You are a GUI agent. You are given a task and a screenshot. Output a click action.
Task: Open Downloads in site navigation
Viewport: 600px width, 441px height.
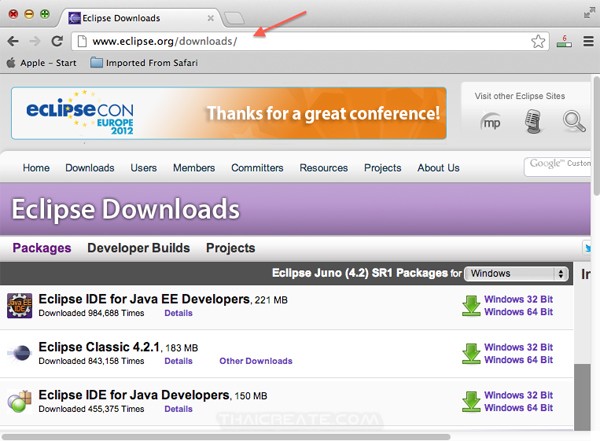click(x=90, y=168)
